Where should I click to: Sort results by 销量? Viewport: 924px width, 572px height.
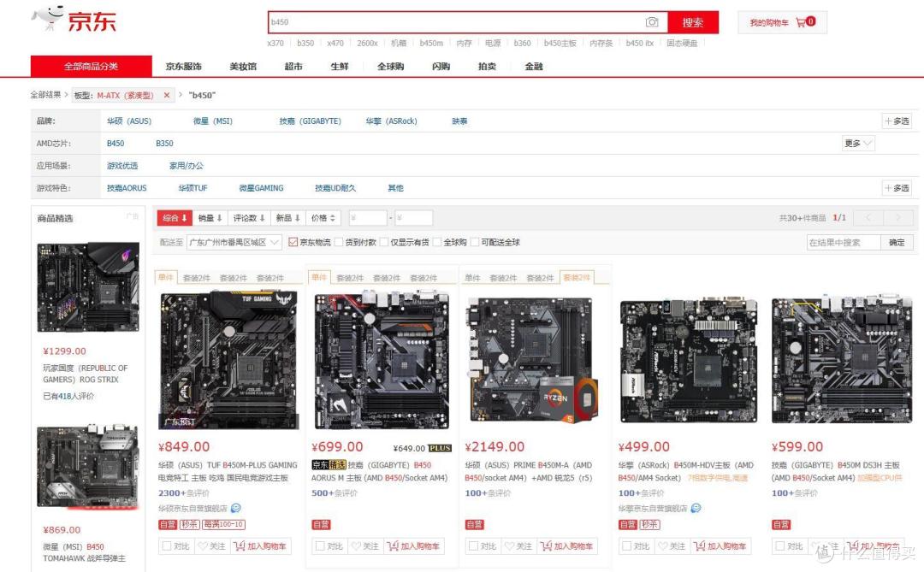[210, 218]
